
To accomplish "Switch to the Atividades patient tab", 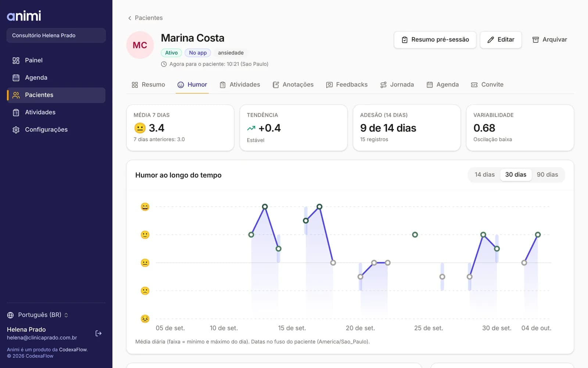I will (x=240, y=85).
